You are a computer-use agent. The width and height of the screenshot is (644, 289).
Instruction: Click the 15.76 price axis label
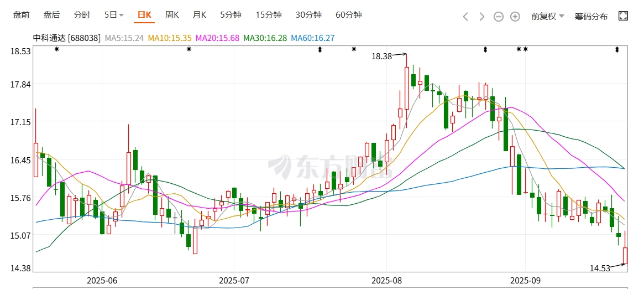[20, 198]
